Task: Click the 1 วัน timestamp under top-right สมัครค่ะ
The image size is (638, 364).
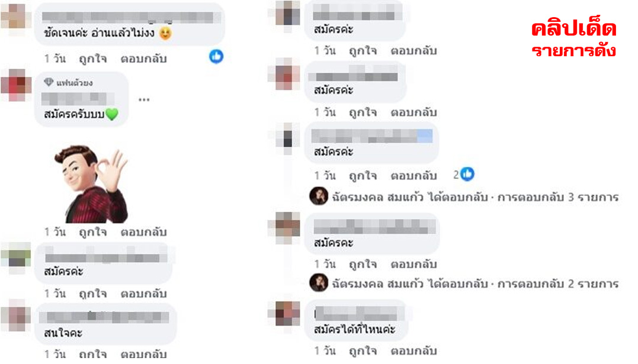Action: pos(325,51)
